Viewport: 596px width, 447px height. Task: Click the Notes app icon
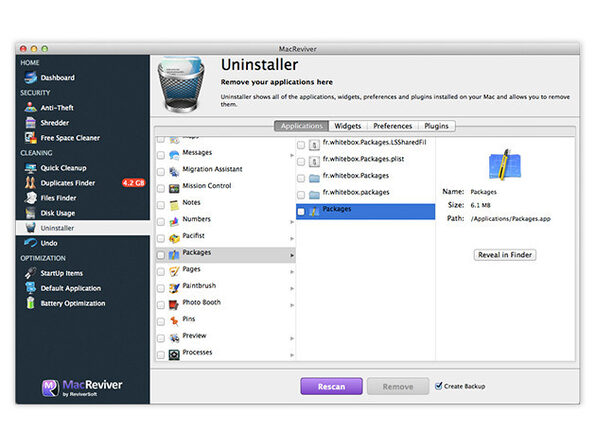click(x=174, y=205)
